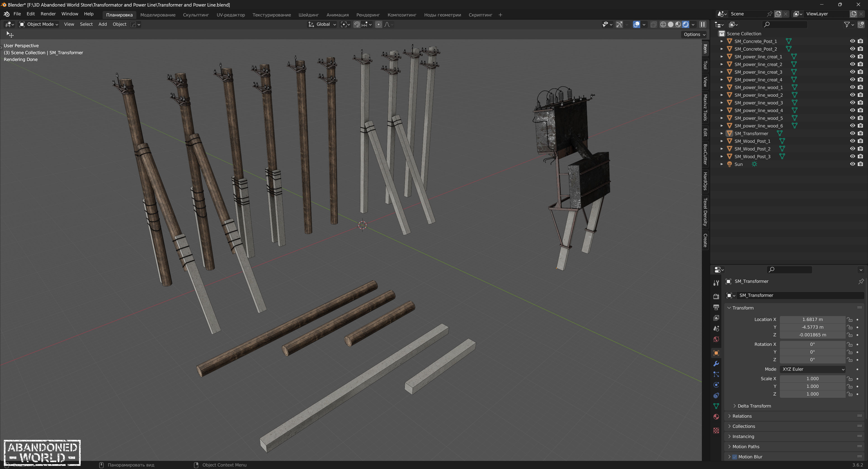Toggle the Motion Blur checkbox
Viewport: 868px width, 469px height.
(x=735, y=457)
